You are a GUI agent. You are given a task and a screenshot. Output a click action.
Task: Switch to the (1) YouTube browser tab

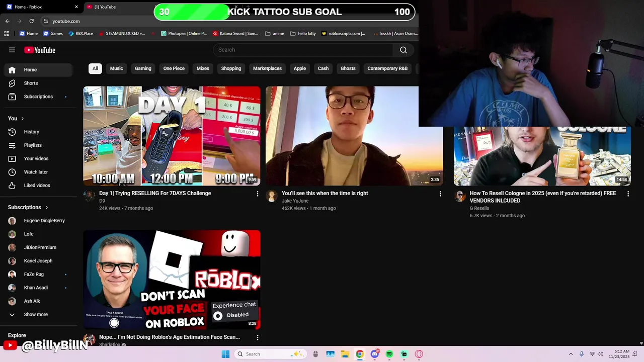point(118,7)
